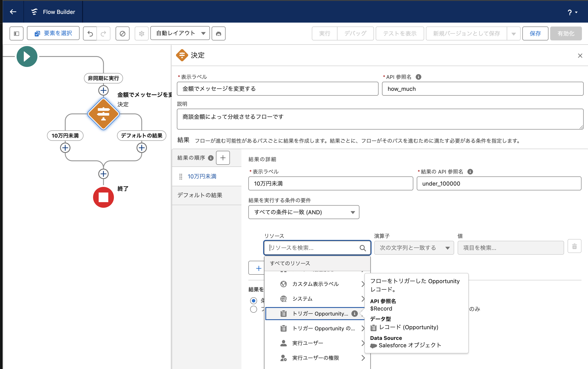
Task: Add new outcome with plus icon
Action: pyautogui.click(x=223, y=158)
